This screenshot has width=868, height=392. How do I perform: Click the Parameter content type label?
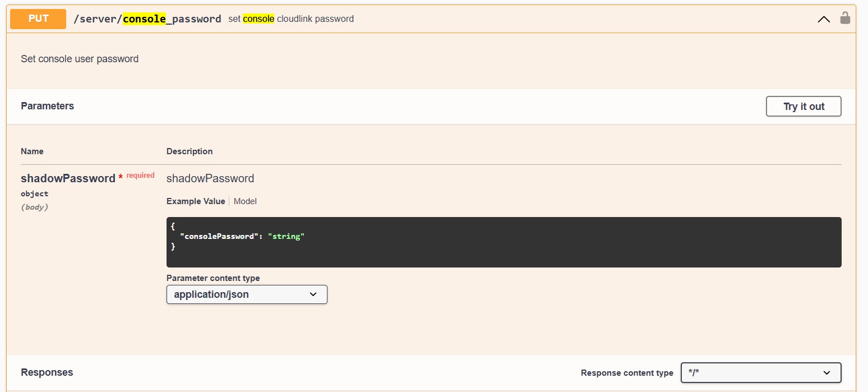213,278
